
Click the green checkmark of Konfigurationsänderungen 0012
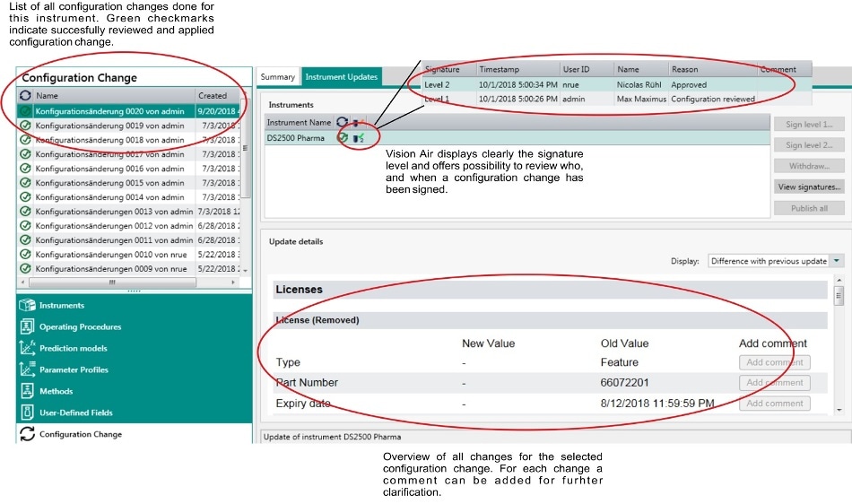[x=25, y=225]
